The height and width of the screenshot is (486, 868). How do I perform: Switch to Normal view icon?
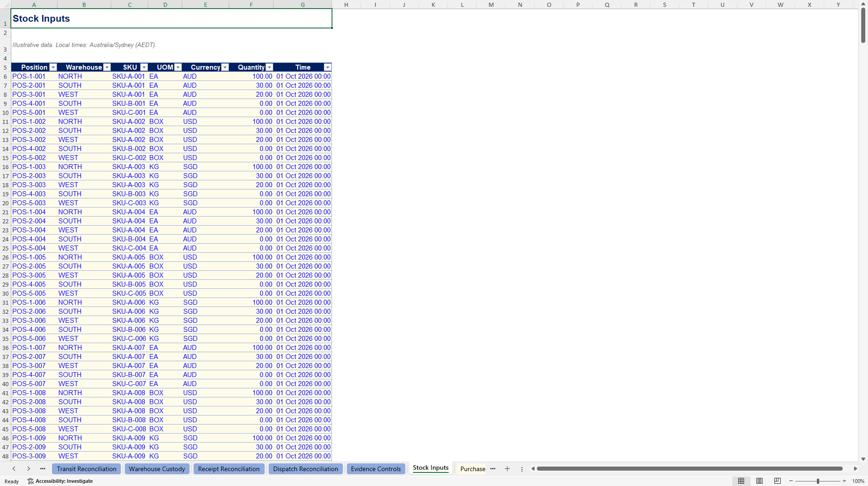point(741,481)
